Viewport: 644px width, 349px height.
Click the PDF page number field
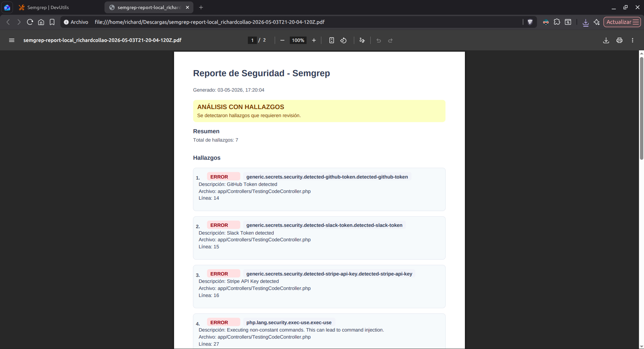(x=252, y=40)
